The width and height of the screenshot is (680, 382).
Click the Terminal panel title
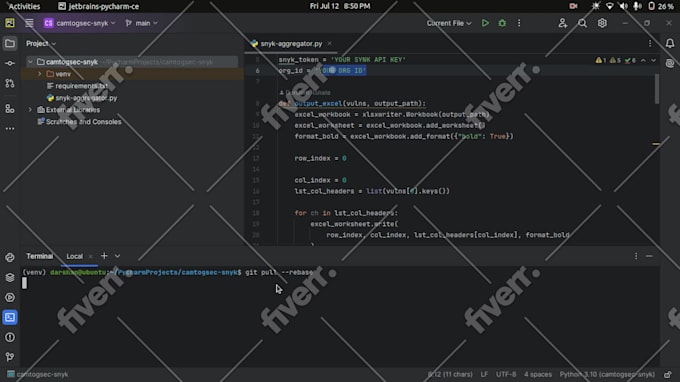pyautogui.click(x=39, y=256)
